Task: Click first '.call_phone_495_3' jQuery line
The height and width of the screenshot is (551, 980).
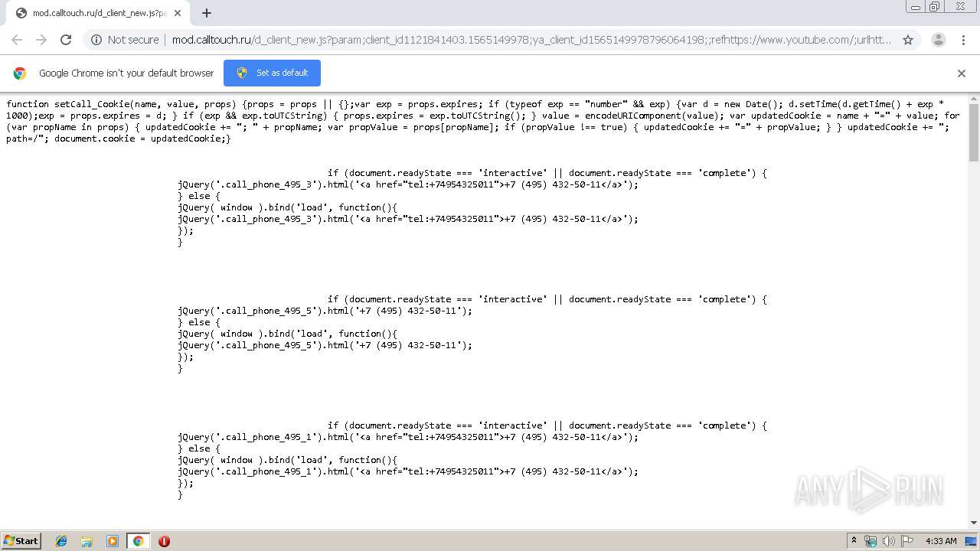Action: pos(408,184)
